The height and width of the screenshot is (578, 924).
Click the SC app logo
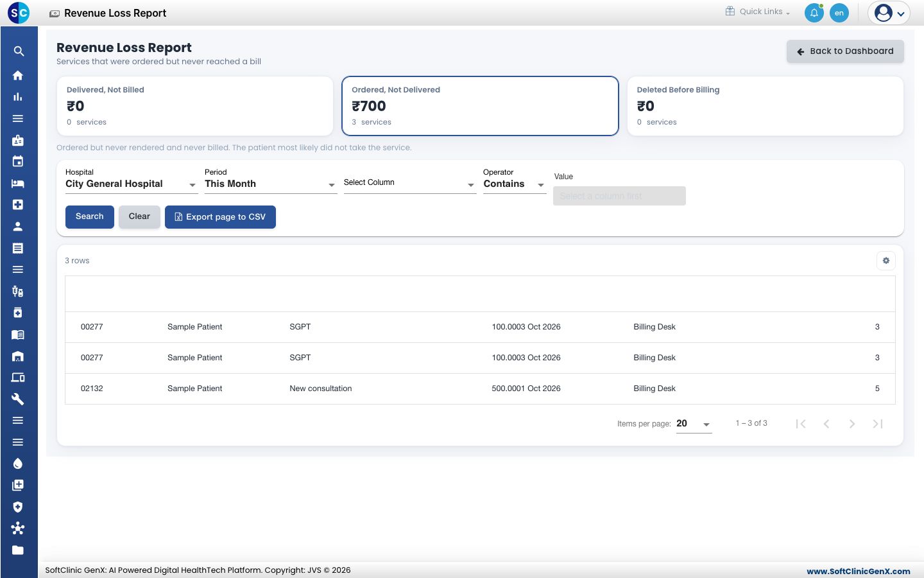[19, 13]
